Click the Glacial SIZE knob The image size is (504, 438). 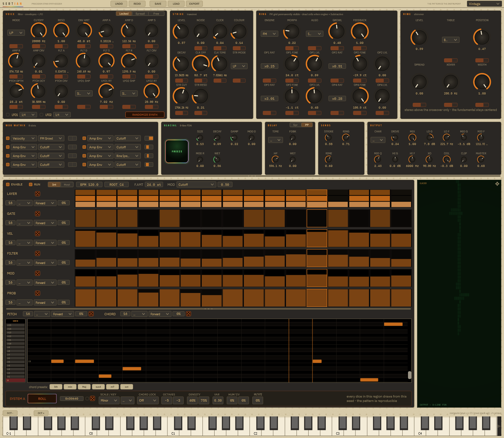click(x=200, y=138)
